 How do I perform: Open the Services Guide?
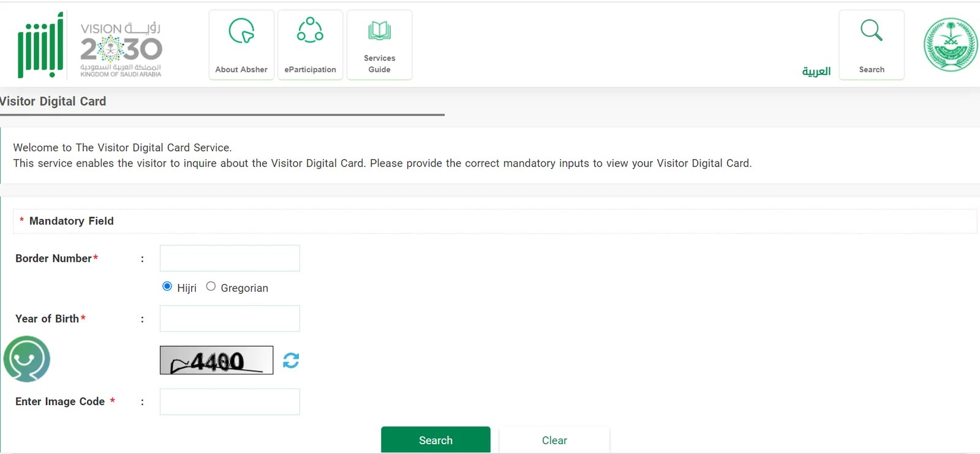tap(380, 44)
